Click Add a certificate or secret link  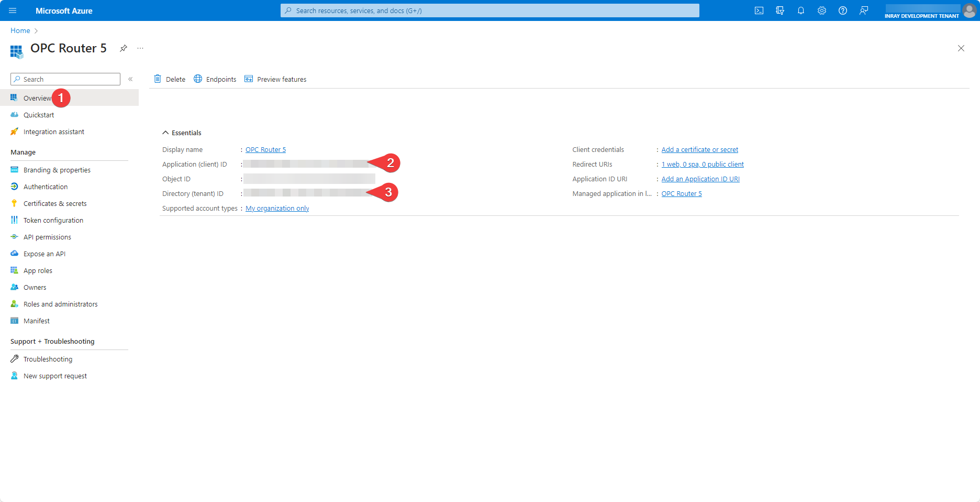(x=699, y=149)
